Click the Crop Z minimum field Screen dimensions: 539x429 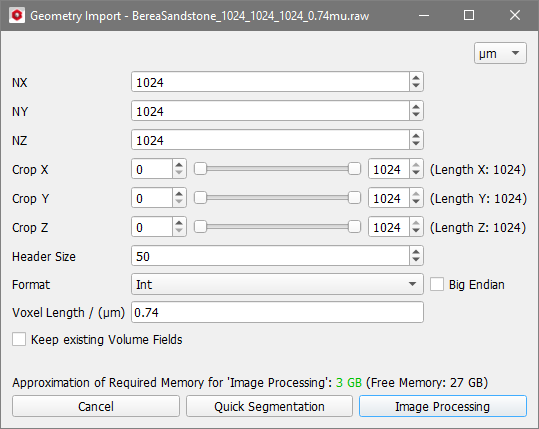[x=152, y=227]
